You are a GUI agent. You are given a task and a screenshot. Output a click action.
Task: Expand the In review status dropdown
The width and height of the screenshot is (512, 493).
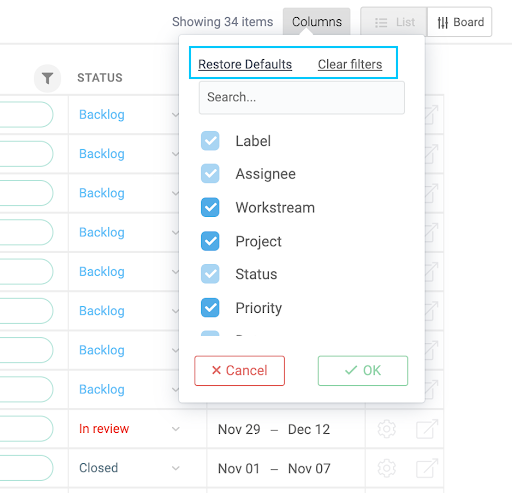[176, 429]
